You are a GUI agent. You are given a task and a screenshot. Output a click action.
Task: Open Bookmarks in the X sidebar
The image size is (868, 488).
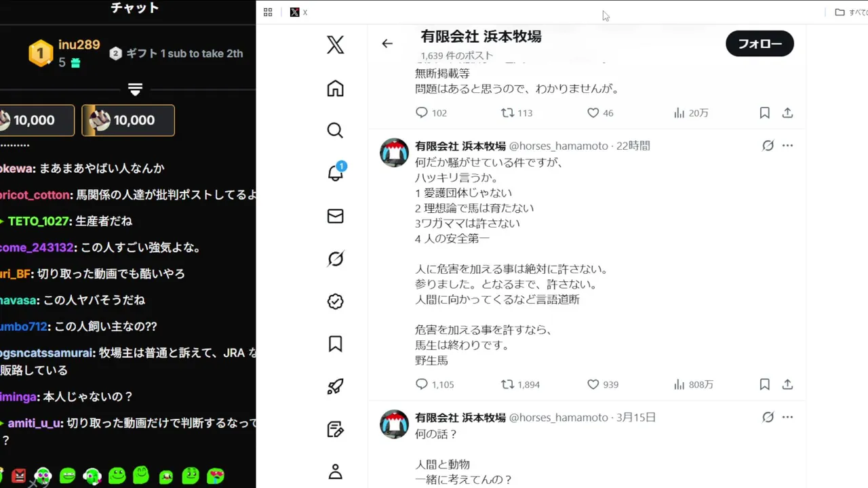[x=335, y=344]
